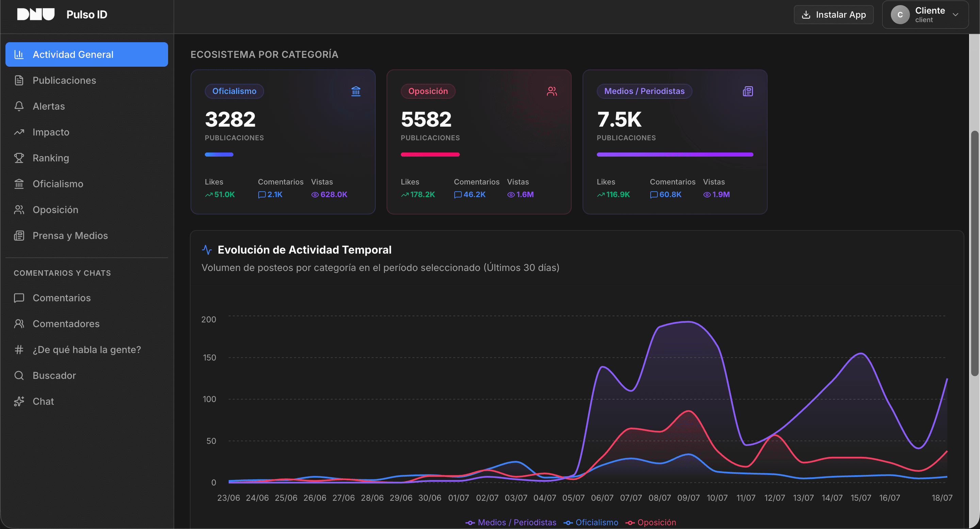Screen dimensions: 980x529
Task: Open ¿De qué habla la gente? page
Action: coord(87,350)
